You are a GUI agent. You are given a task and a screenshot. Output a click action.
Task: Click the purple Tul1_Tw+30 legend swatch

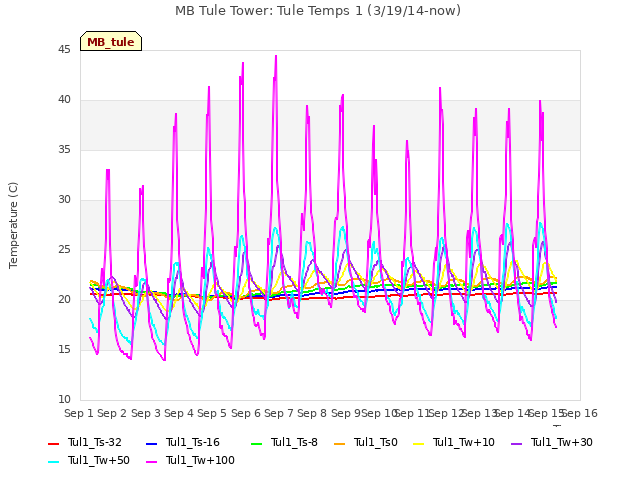516,443
